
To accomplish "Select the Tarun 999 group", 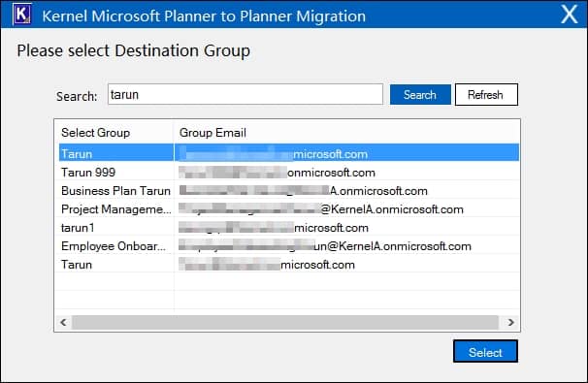I will [289, 173].
